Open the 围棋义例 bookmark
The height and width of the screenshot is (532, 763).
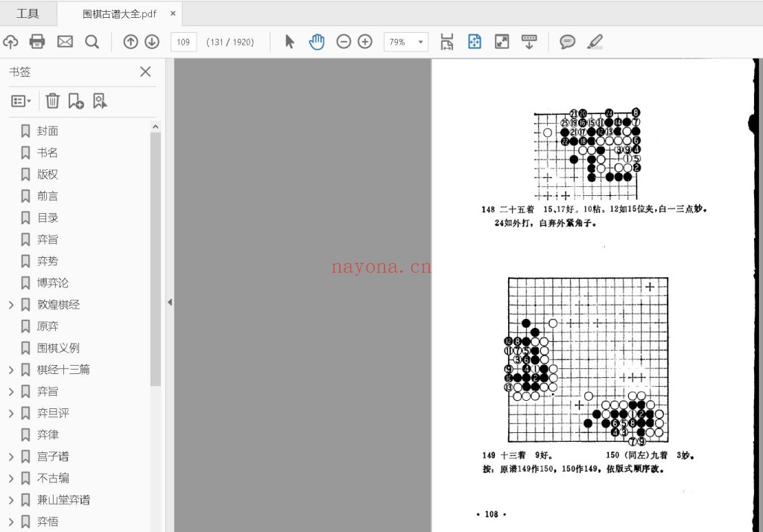pyautogui.click(x=58, y=348)
